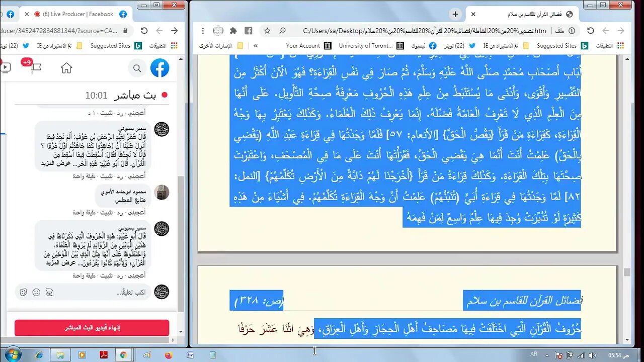The height and width of the screenshot is (362, 644).
Task: Open the Word taskbar icon
Action: pyautogui.click(x=190, y=355)
